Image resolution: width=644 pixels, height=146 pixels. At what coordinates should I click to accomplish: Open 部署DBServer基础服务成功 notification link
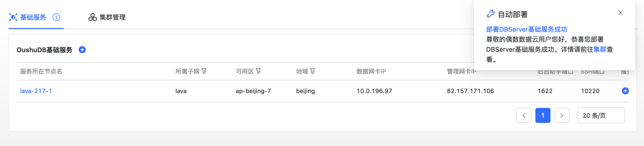527,29
